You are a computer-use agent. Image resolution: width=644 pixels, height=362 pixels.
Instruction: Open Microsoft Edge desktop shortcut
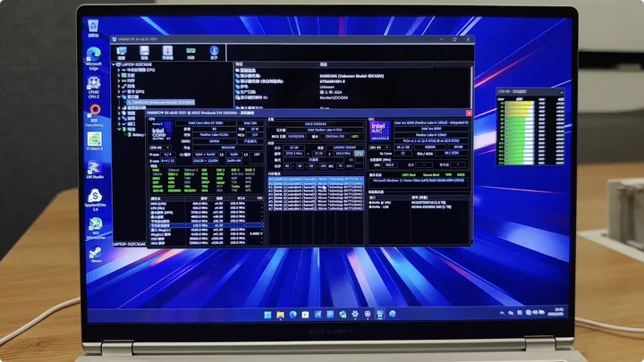pyautogui.click(x=94, y=59)
